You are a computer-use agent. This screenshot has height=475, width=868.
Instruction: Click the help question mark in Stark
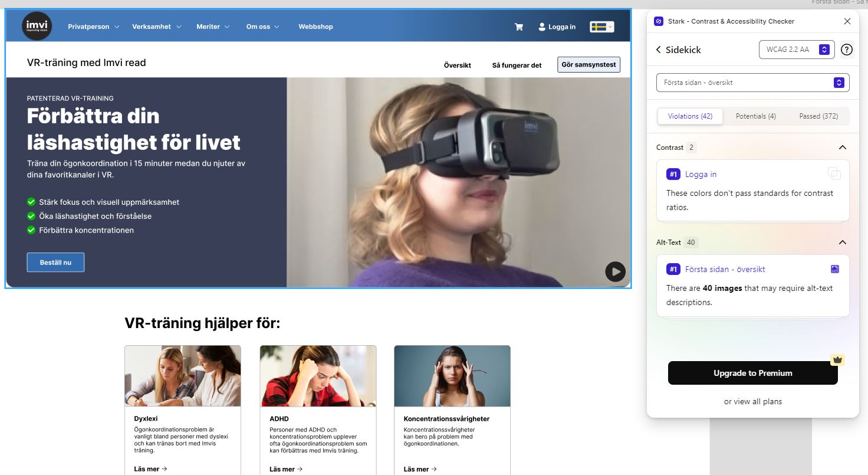[847, 50]
